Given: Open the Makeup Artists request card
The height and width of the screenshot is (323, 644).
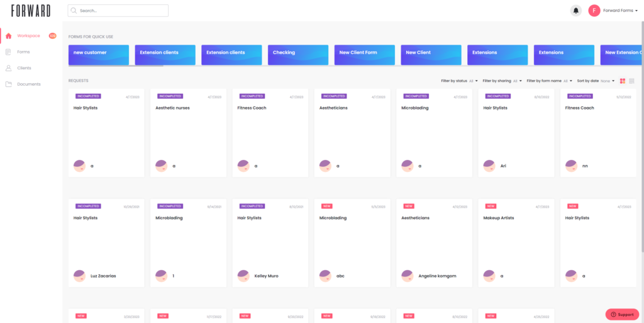Looking at the screenshot, I should pos(516,243).
